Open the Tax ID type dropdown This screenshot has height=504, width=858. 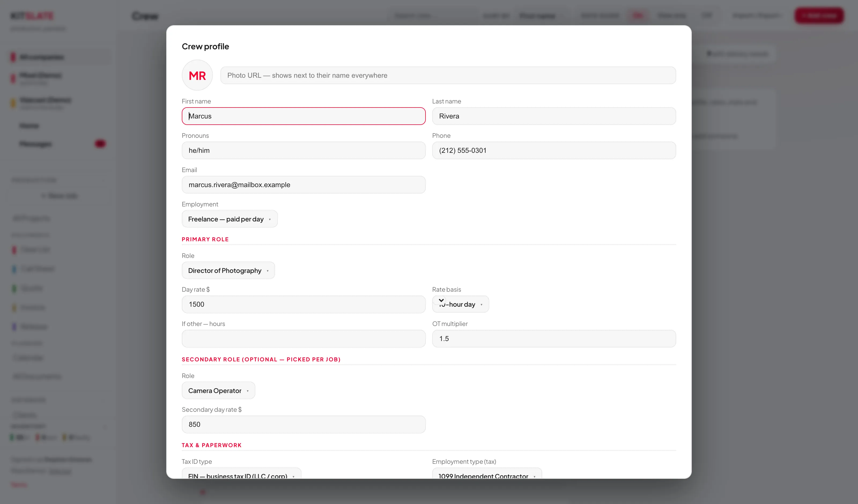[x=241, y=473]
